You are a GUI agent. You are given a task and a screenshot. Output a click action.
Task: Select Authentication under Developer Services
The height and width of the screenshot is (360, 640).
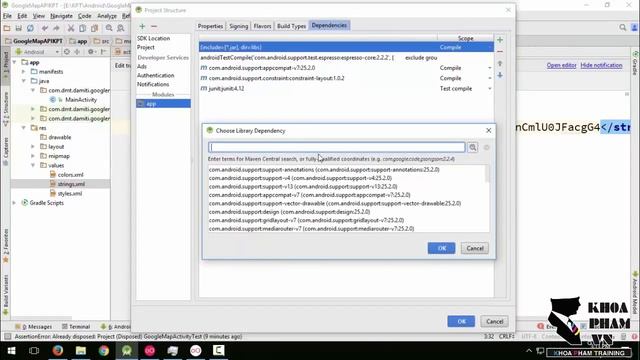click(x=156, y=76)
